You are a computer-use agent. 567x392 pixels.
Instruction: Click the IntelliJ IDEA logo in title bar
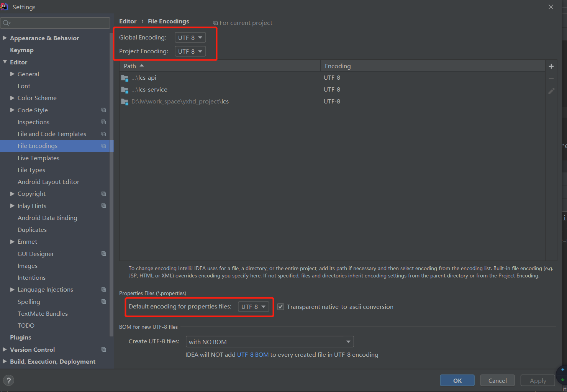(x=4, y=7)
